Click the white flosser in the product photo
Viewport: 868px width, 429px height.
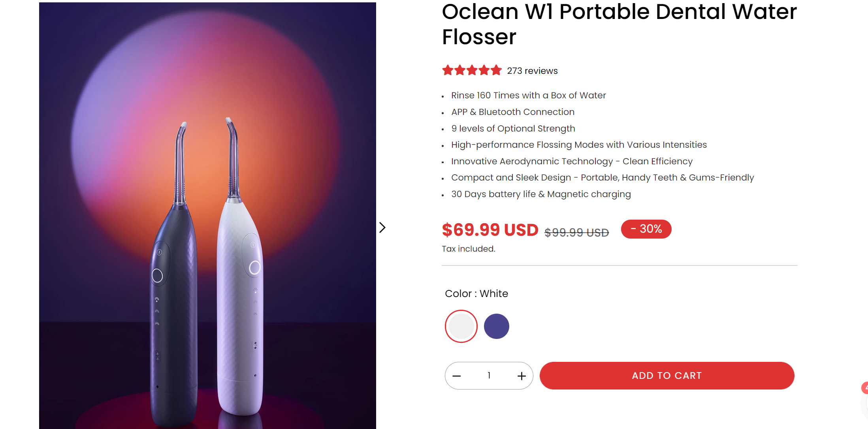coord(240,308)
